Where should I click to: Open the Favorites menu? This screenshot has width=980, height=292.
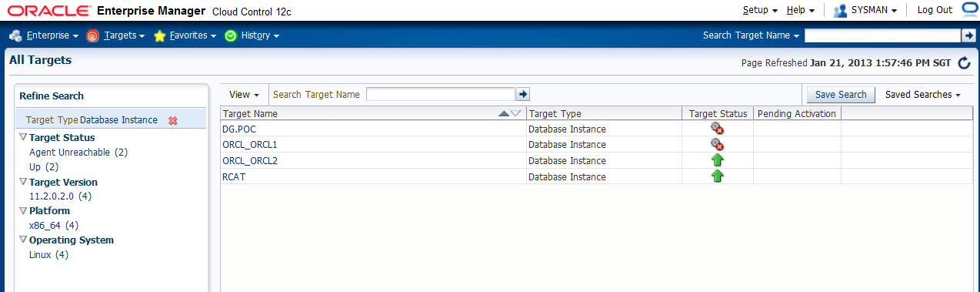click(192, 35)
